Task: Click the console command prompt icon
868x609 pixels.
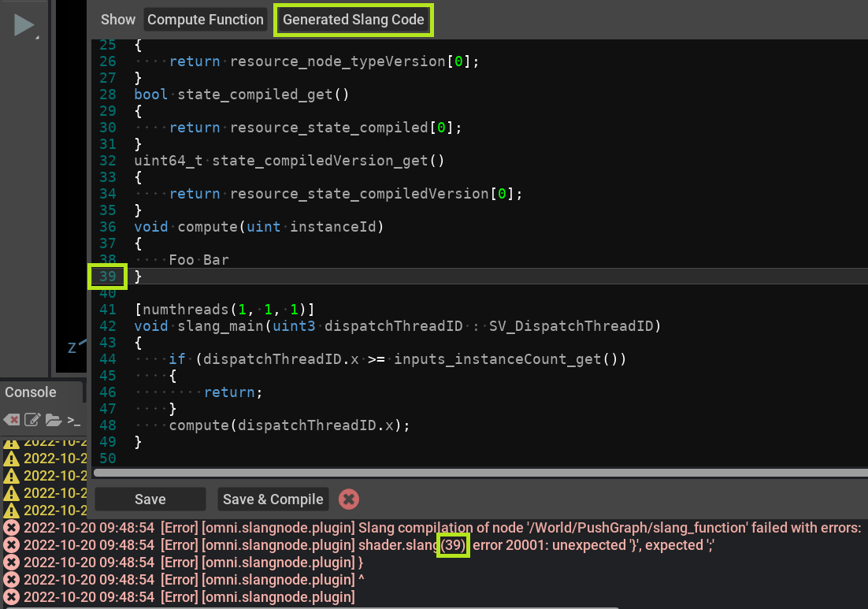Action: [x=73, y=419]
